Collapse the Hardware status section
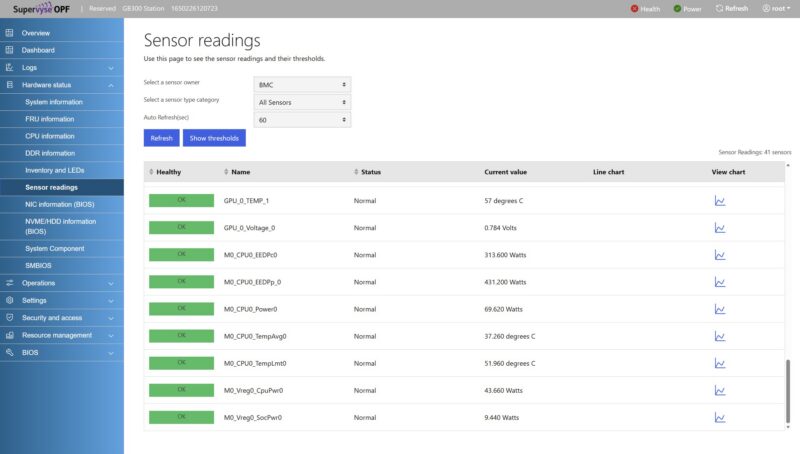 (62, 85)
